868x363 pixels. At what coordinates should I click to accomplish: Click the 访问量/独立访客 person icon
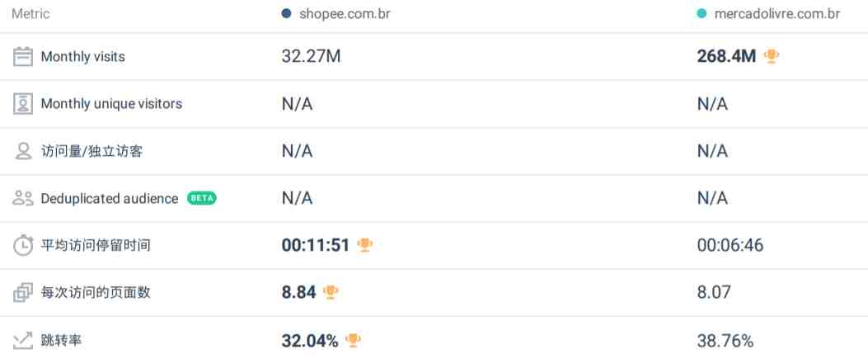tap(23, 151)
